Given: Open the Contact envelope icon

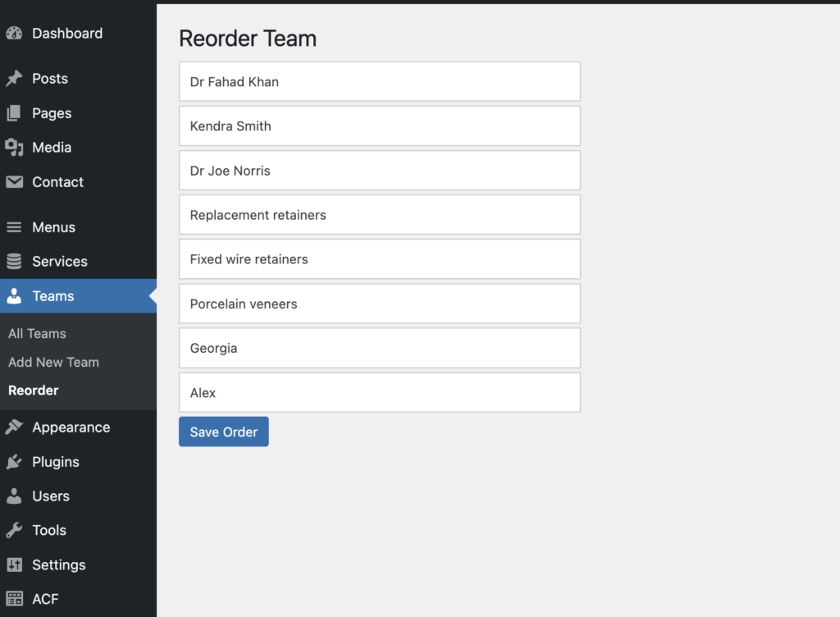Looking at the screenshot, I should (14, 182).
